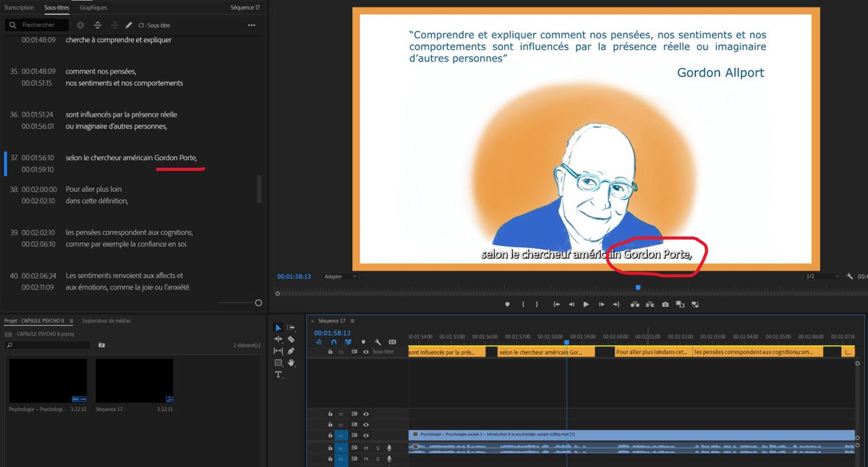Go to In point
Viewport: 868px width, 467px height.
[556, 304]
